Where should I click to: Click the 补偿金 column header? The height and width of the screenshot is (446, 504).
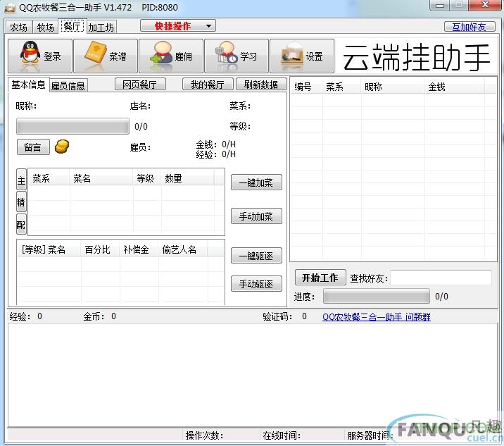139,249
